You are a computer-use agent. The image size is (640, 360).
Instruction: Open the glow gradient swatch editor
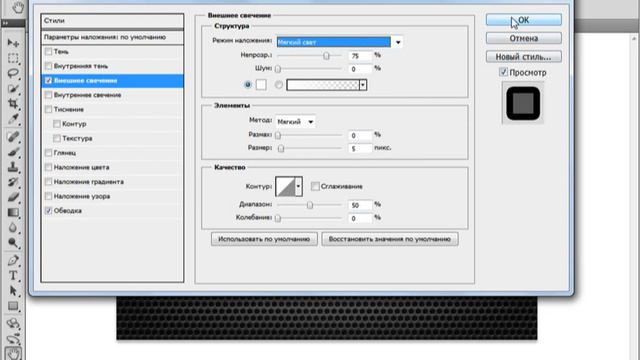[x=322, y=85]
